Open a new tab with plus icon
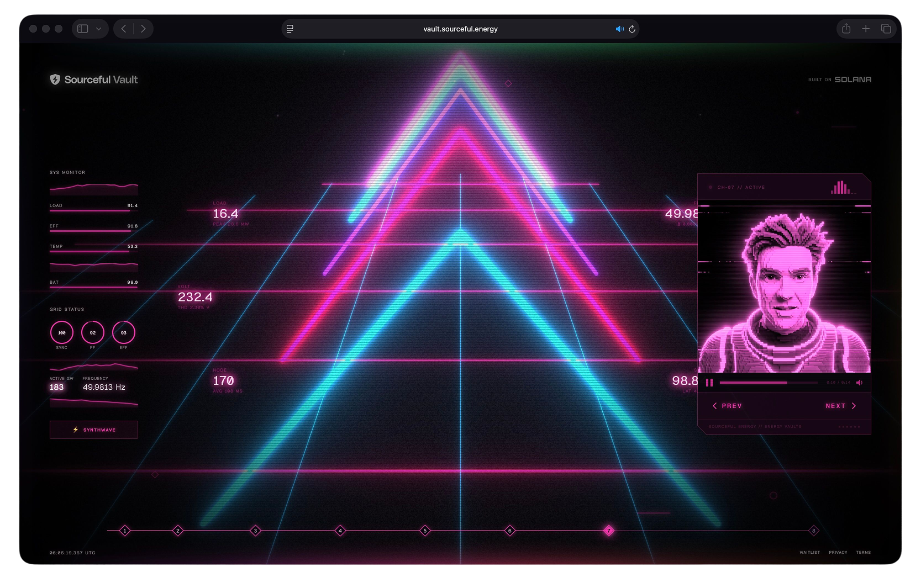This screenshot has height=588, width=921. (866, 29)
